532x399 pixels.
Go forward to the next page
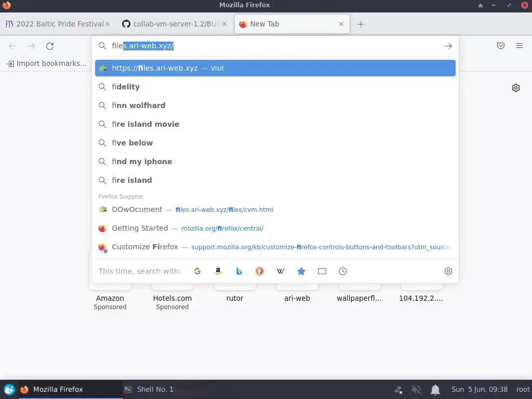pyautogui.click(x=31, y=46)
